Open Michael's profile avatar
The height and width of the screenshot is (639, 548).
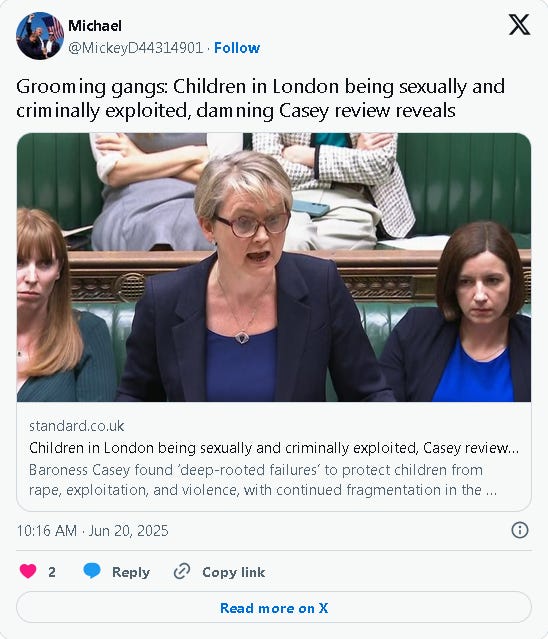[x=40, y=36]
